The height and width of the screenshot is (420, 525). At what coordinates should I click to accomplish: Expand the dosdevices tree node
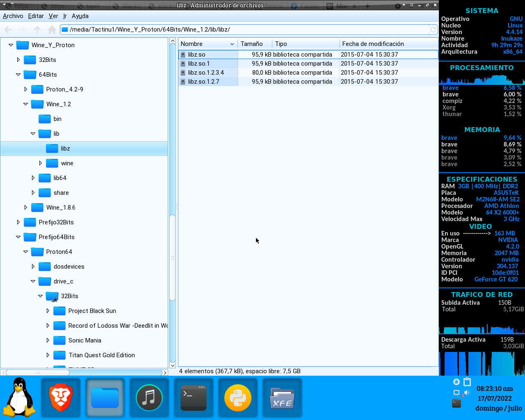[33, 267]
